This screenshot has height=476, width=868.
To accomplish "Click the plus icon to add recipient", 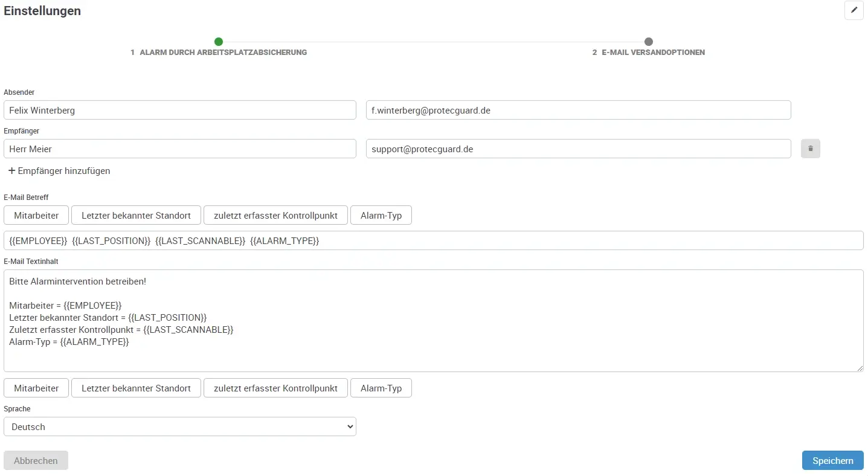I will pyautogui.click(x=11, y=171).
